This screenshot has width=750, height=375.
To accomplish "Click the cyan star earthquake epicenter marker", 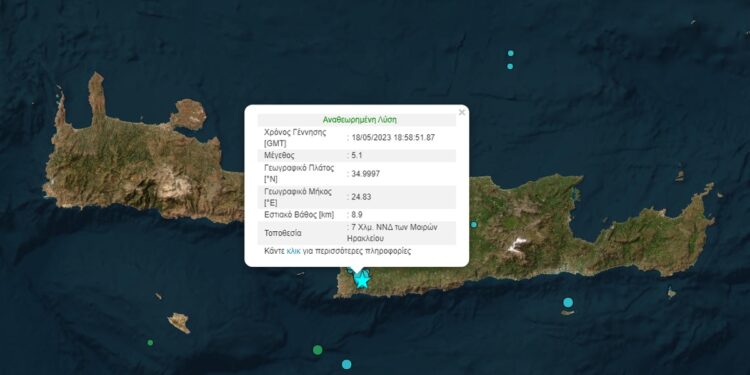I will click(x=362, y=279).
